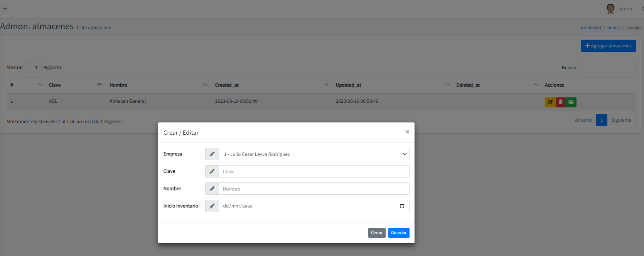This screenshot has width=644, height=256.
Task: Sort table by Created_at column
Action: click(227, 85)
